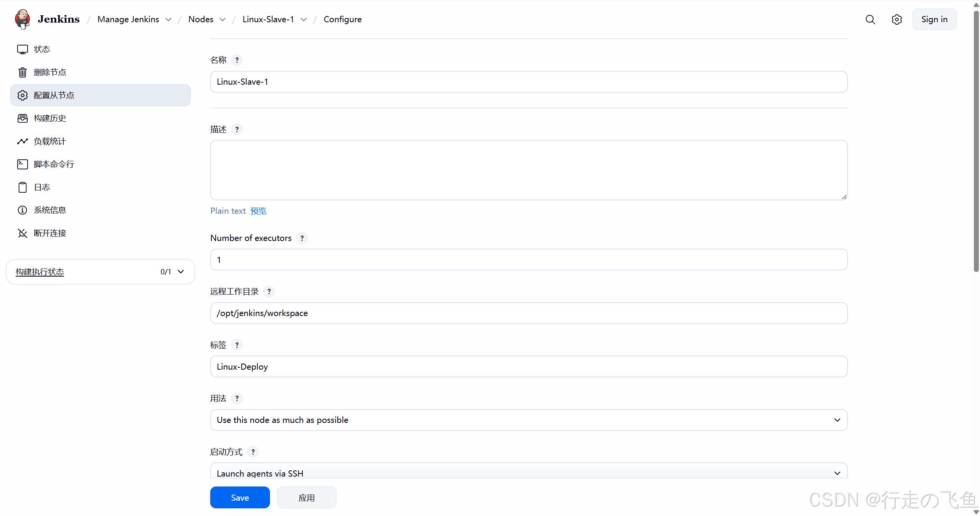Click the 配置从节点 gear icon
Image resolution: width=980 pixels, height=516 pixels.
23,95
